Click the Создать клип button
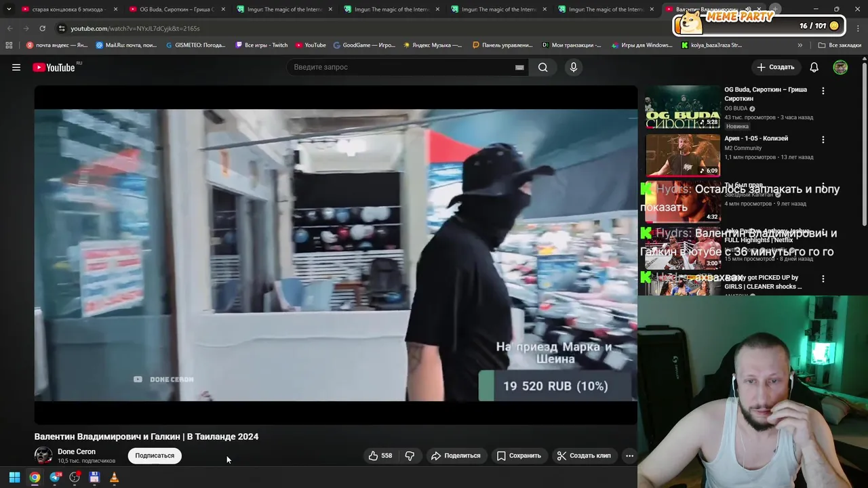868x488 pixels. click(584, 455)
